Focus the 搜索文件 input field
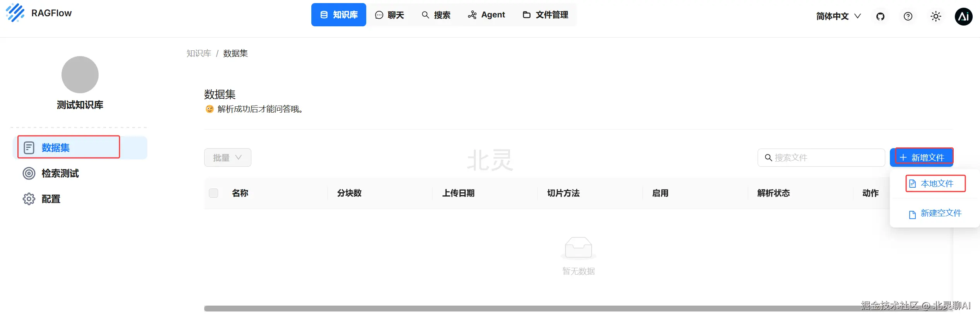 pos(821,157)
